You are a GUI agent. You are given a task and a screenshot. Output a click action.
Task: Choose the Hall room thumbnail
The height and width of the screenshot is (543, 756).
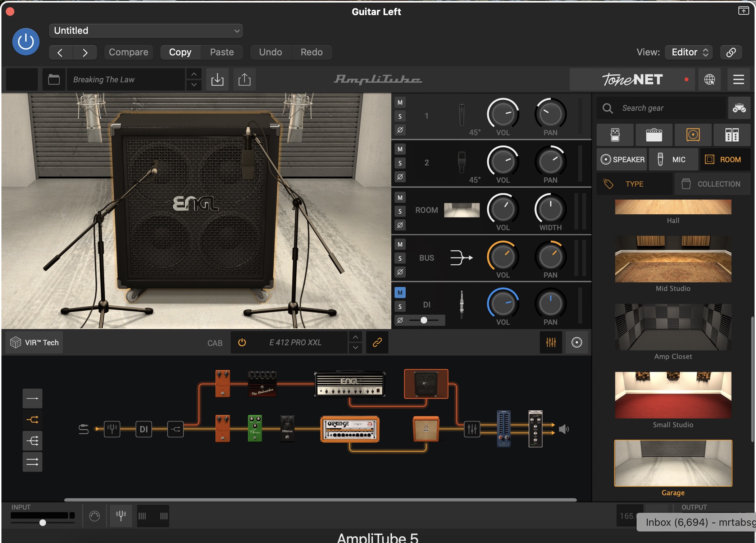[x=673, y=207]
